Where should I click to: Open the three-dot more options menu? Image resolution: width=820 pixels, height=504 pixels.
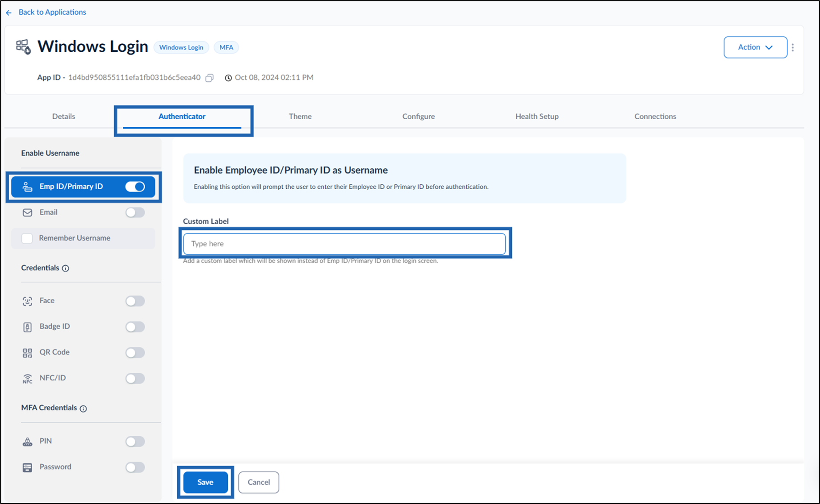(x=793, y=47)
